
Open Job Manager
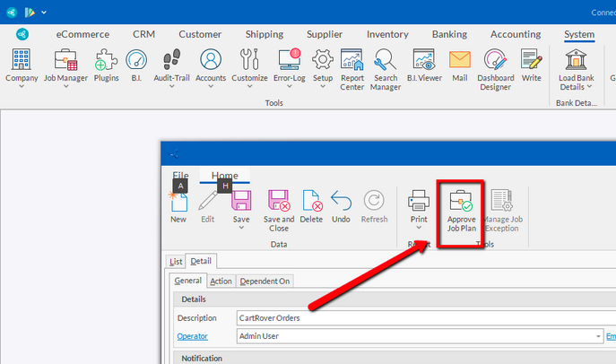65,65
